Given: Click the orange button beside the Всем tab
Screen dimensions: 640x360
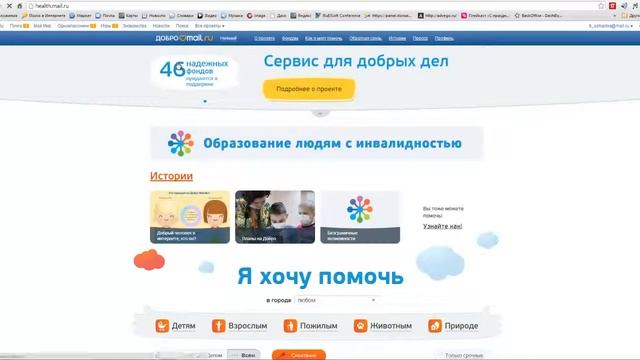Looking at the screenshot, I should tap(299, 355).
